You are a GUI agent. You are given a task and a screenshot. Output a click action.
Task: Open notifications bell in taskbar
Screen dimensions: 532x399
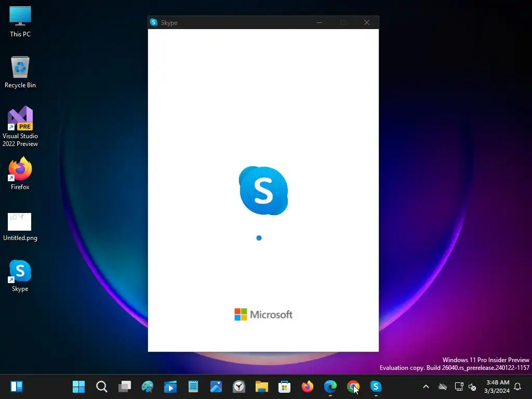517,387
